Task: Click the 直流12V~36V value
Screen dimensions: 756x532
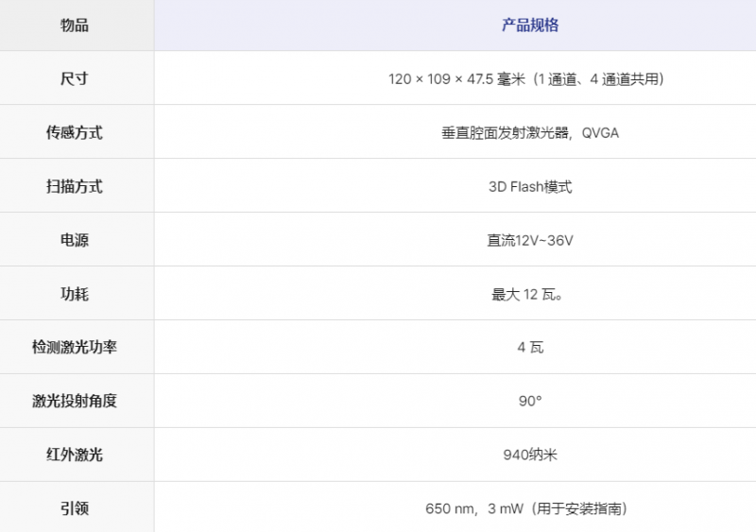Action: click(529, 241)
